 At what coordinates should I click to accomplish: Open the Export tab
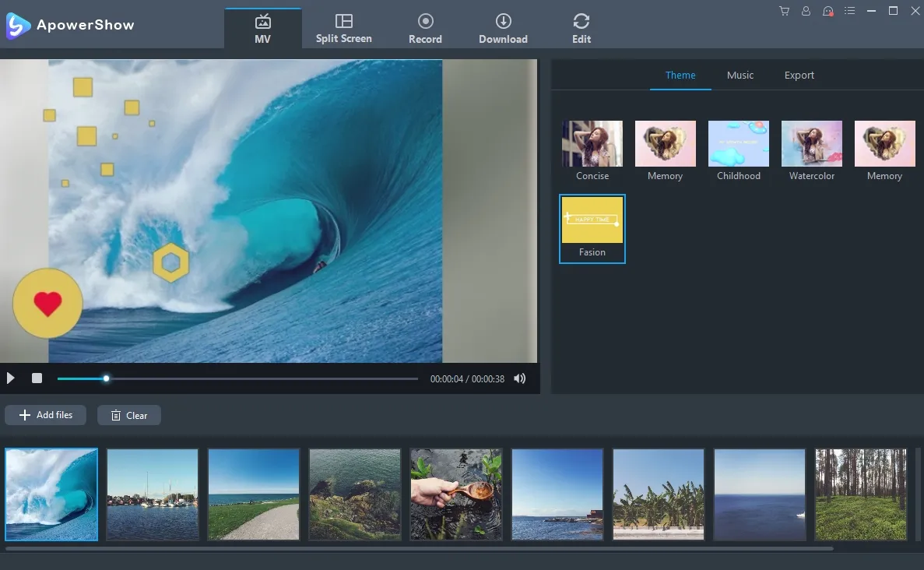799,75
